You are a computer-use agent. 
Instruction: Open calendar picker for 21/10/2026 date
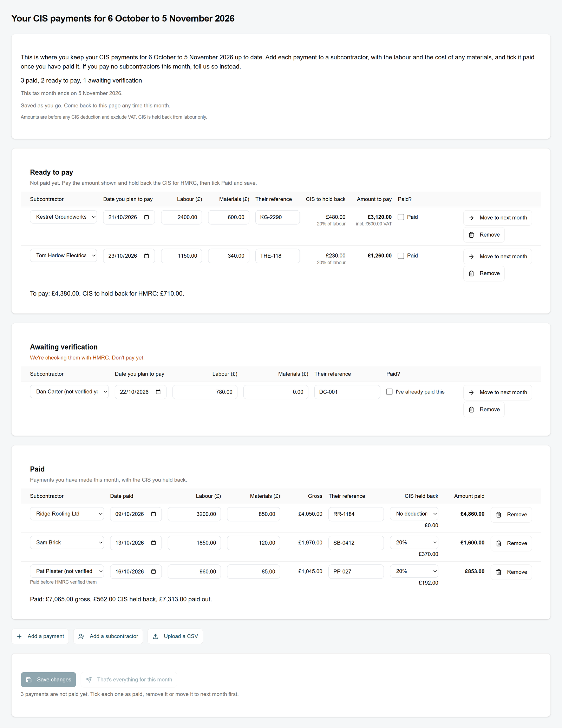[x=146, y=217]
